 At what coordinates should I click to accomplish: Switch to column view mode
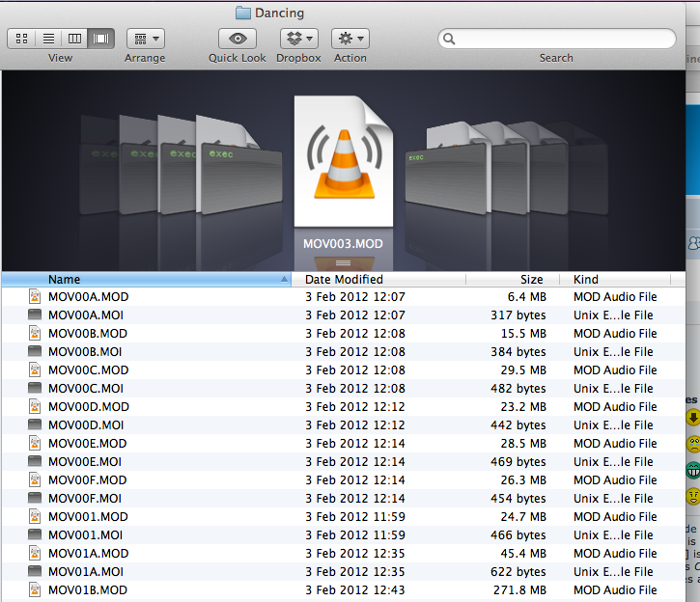click(74, 39)
